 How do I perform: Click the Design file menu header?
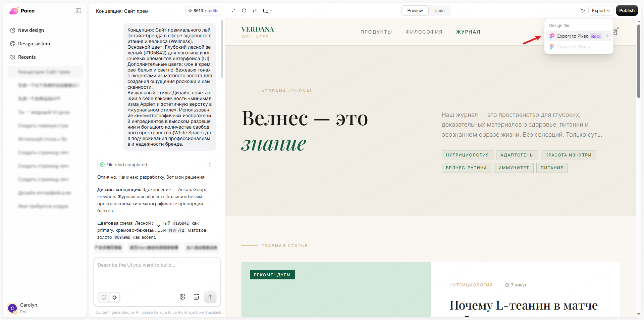pyautogui.click(x=559, y=26)
